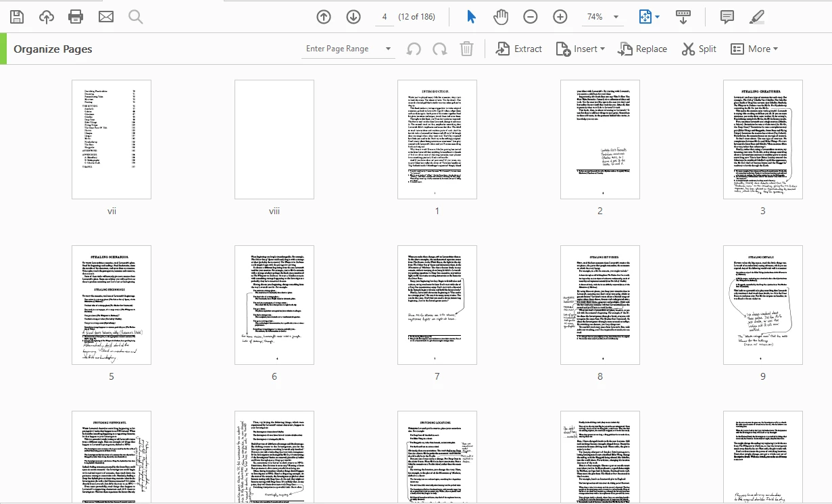This screenshot has height=504, width=832.
Task: Select page 2 thumbnail
Action: 600,139
